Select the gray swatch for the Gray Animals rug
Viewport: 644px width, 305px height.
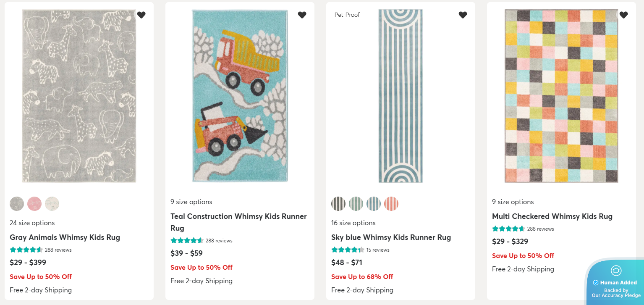(17, 203)
